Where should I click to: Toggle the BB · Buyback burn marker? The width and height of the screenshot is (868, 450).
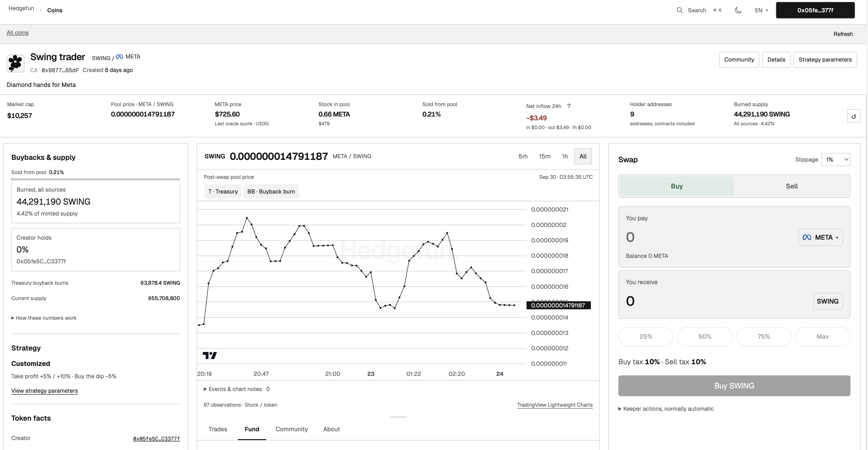tap(271, 192)
